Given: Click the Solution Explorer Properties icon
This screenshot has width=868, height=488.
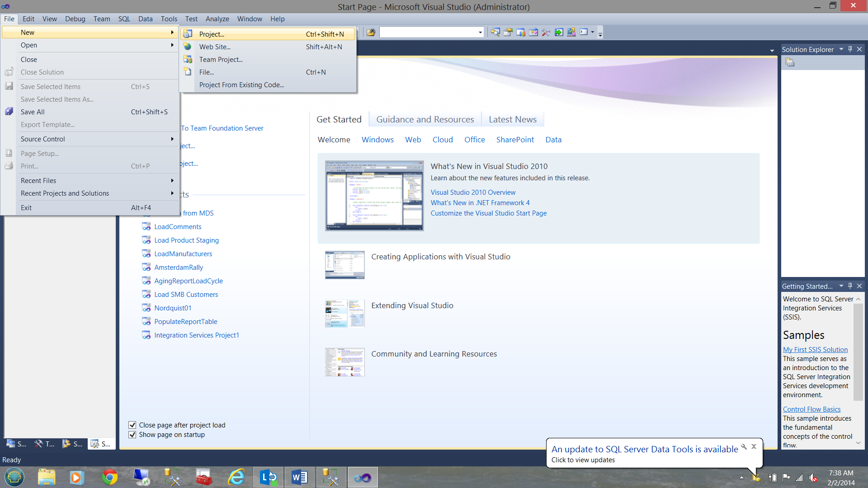Looking at the screenshot, I should (790, 63).
